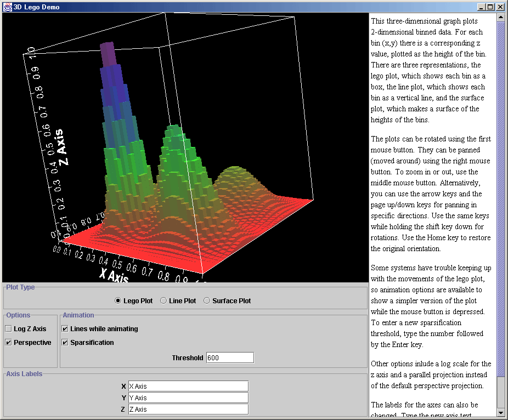Viewport: 508px width, 420px height.
Task: Select the Lego Plot radio button
Action: pyautogui.click(x=118, y=300)
